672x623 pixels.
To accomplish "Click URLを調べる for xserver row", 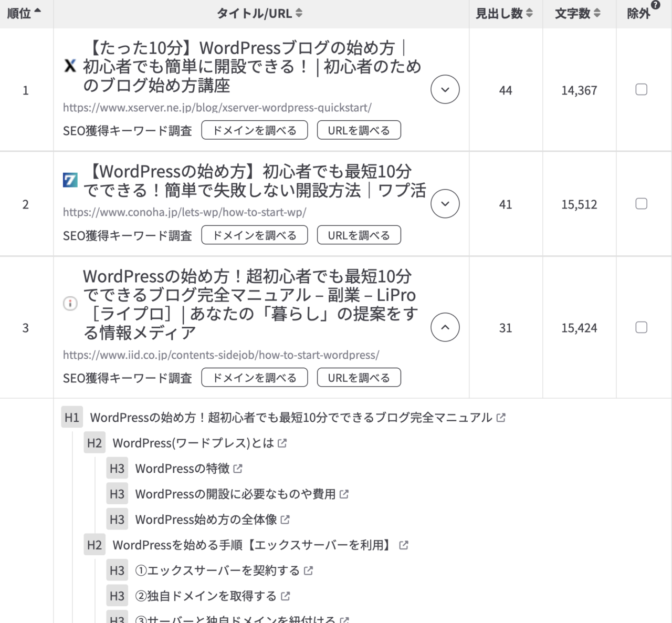I will point(359,130).
